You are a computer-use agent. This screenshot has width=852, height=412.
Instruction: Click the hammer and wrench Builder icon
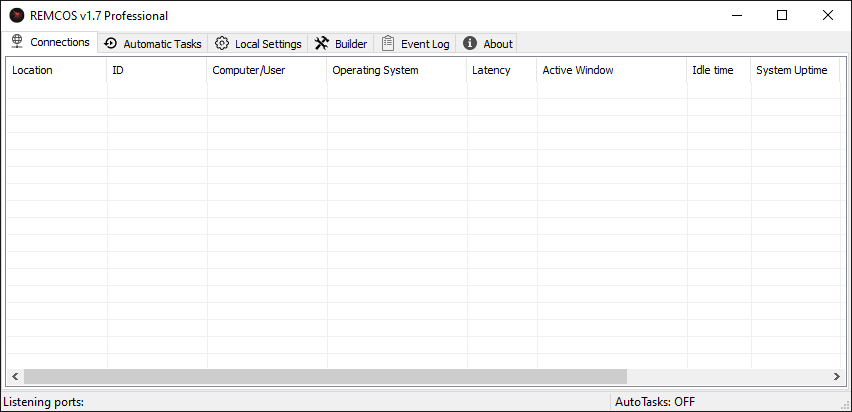[322, 43]
